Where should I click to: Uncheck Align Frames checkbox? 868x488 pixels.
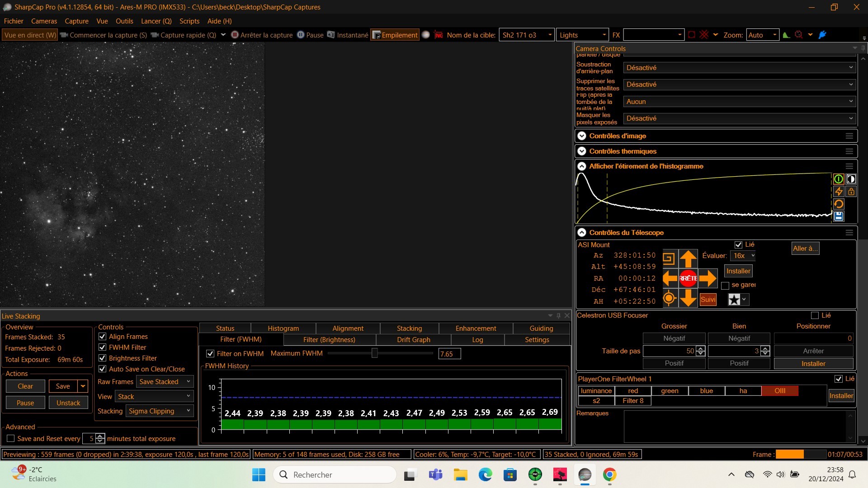pyautogui.click(x=102, y=337)
